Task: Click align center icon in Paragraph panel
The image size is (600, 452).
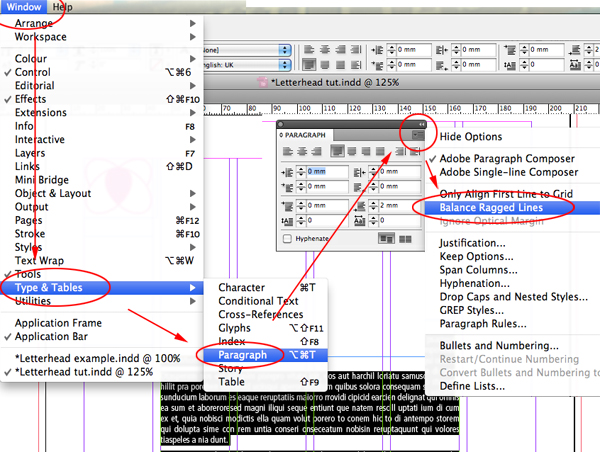Action: tap(302, 152)
